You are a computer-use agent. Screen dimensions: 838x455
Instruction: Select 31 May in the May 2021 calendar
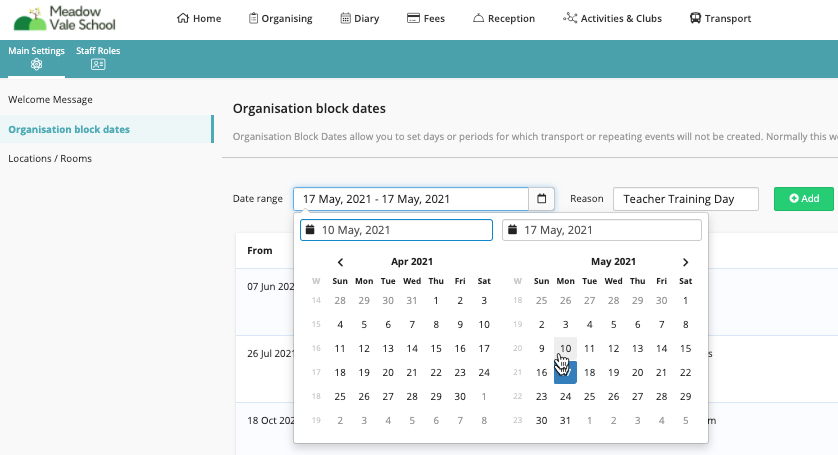565,421
